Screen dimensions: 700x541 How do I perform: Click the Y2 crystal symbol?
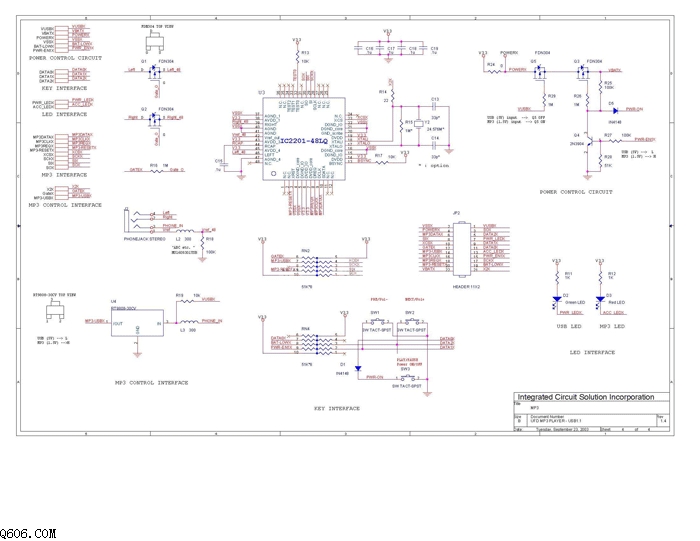click(x=419, y=124)
